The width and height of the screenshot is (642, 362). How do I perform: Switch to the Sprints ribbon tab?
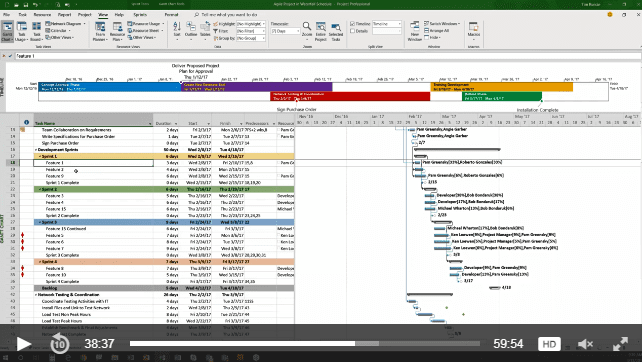140,15
